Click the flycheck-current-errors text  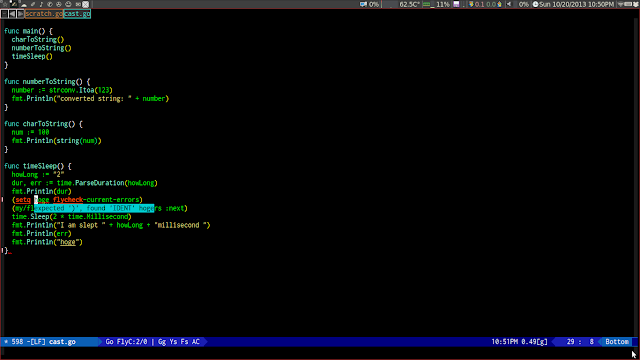pos(96,200)
